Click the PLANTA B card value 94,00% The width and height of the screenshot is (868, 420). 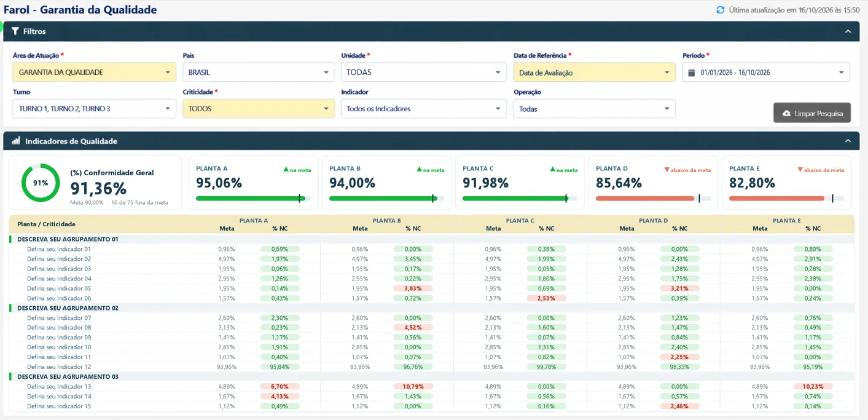(x=352, y=183)
